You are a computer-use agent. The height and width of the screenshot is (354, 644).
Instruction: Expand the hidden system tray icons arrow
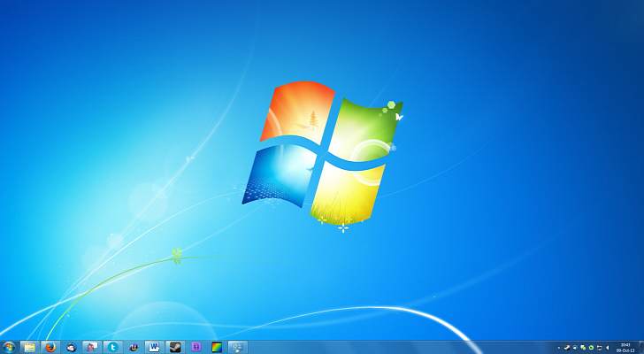tap(558, 348)
